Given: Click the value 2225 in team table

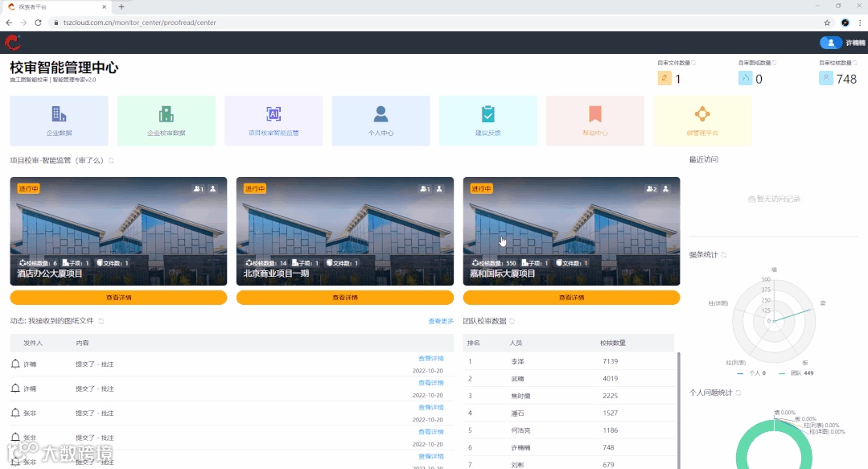Looking at the screenshot, I should 610,395.
